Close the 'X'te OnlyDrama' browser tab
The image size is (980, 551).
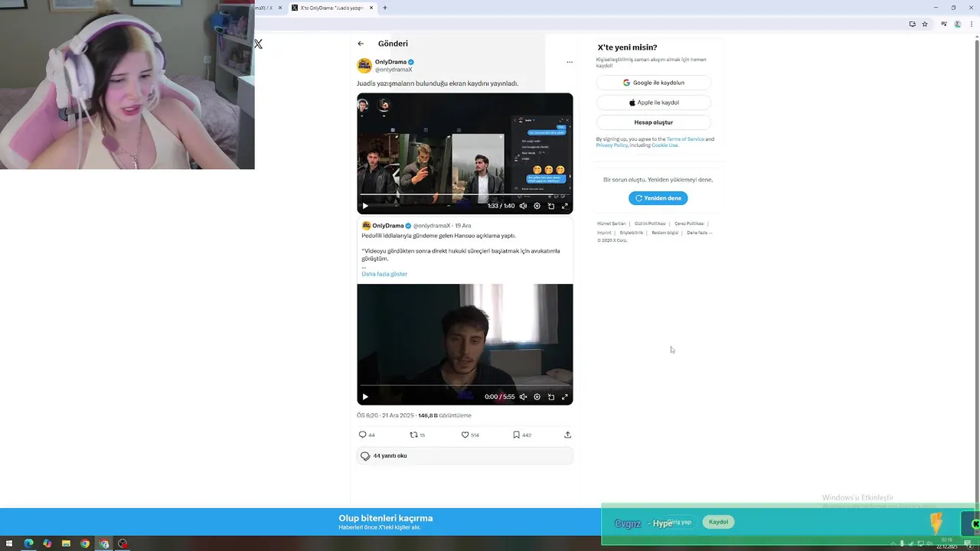coord(371,8)
